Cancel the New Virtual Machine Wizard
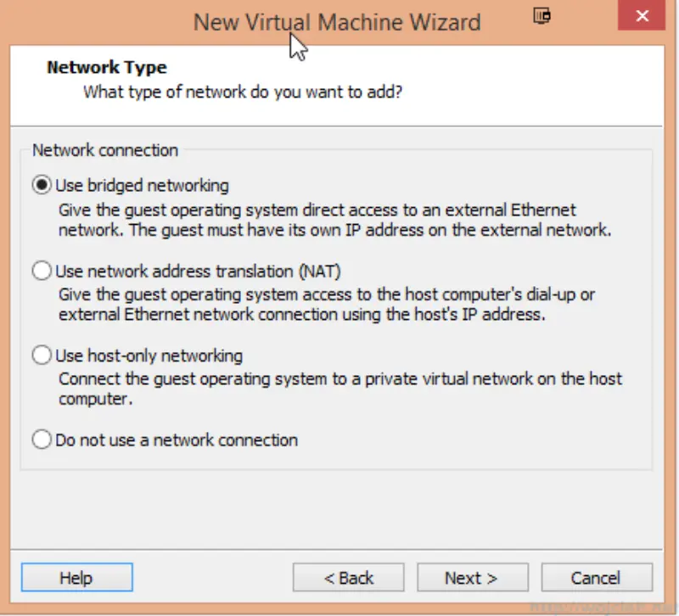679x616 pixels. click(597, 577)
